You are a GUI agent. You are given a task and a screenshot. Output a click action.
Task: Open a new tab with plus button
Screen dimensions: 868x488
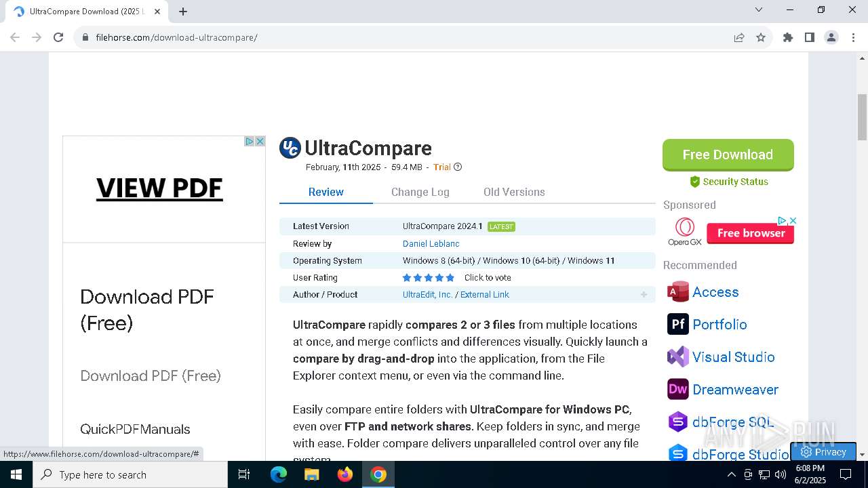point(183,11)
